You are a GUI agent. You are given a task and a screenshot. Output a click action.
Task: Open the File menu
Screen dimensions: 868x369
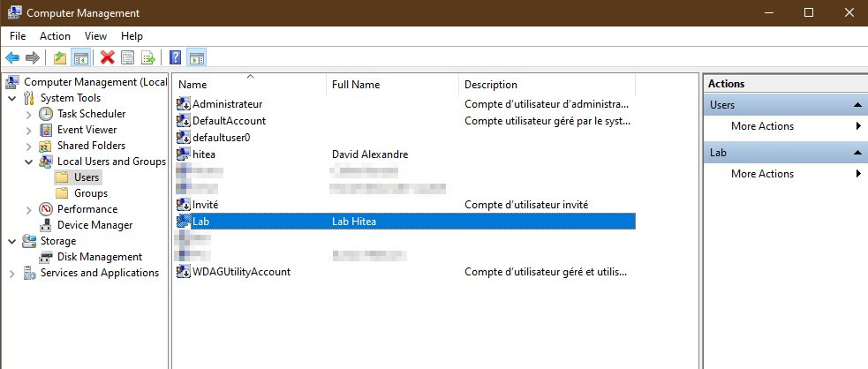point(18,36)
